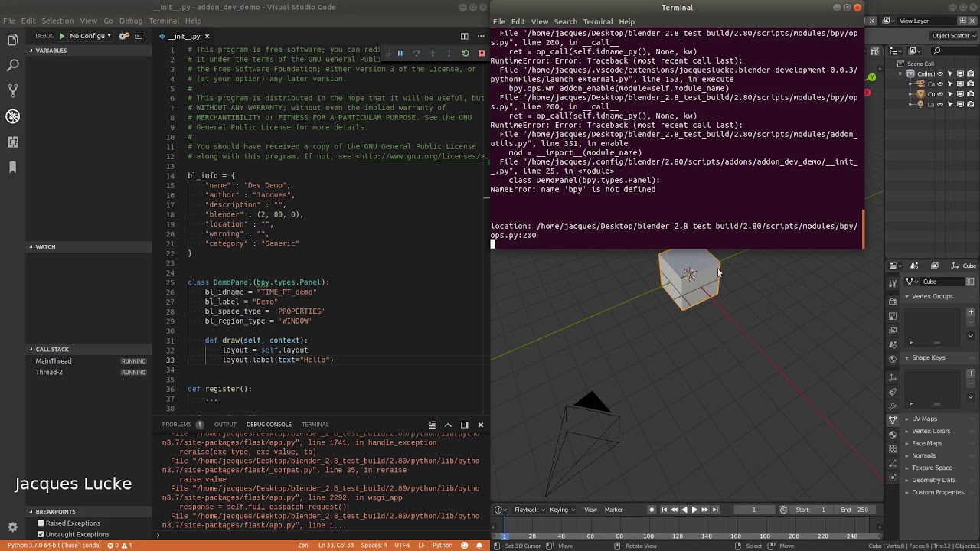Toggle the Lamp row's eye visibility in the outliner
Screen dimensions: 980x551
coord(940,104)
